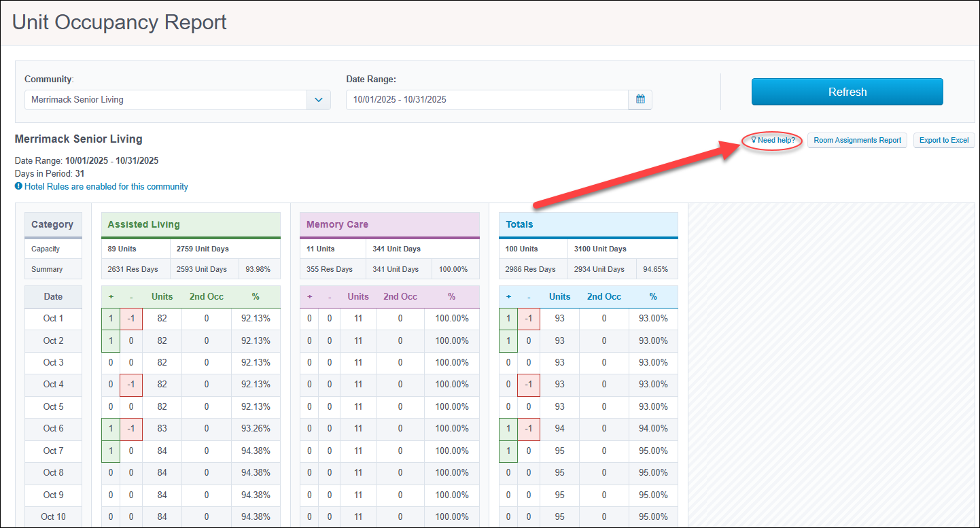Expand the Community dropdown arrow

(319, 99)
